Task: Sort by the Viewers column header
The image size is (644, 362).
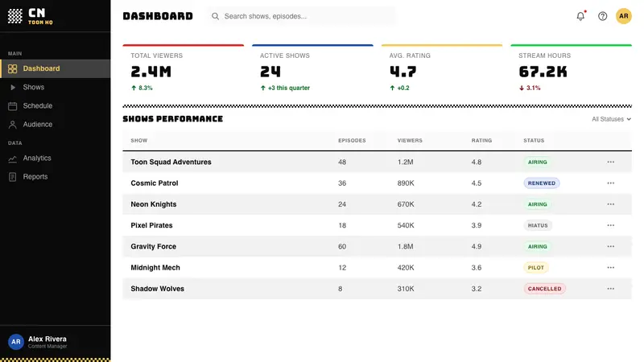Action: [x=410, y=140]
